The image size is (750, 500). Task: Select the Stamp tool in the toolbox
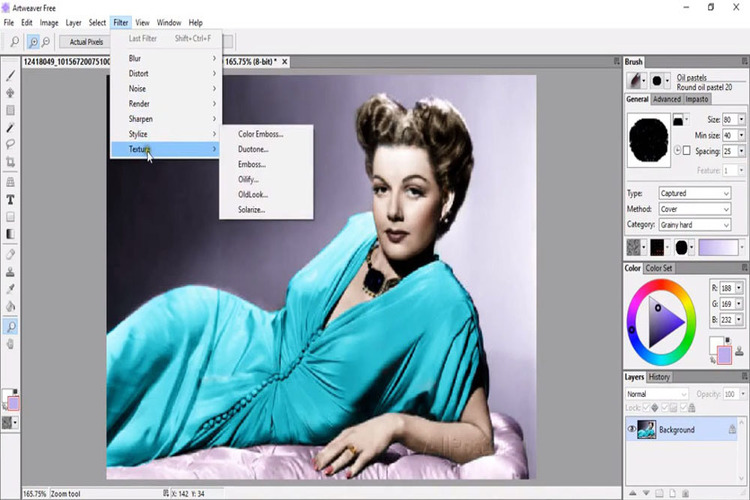pyautogui.click(x=11, y=272)
